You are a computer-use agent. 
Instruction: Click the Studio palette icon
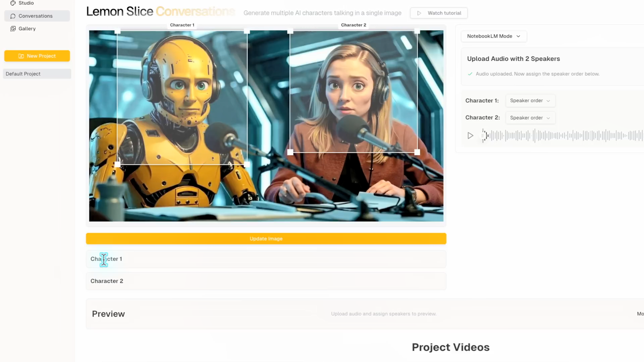pos(13,3)
